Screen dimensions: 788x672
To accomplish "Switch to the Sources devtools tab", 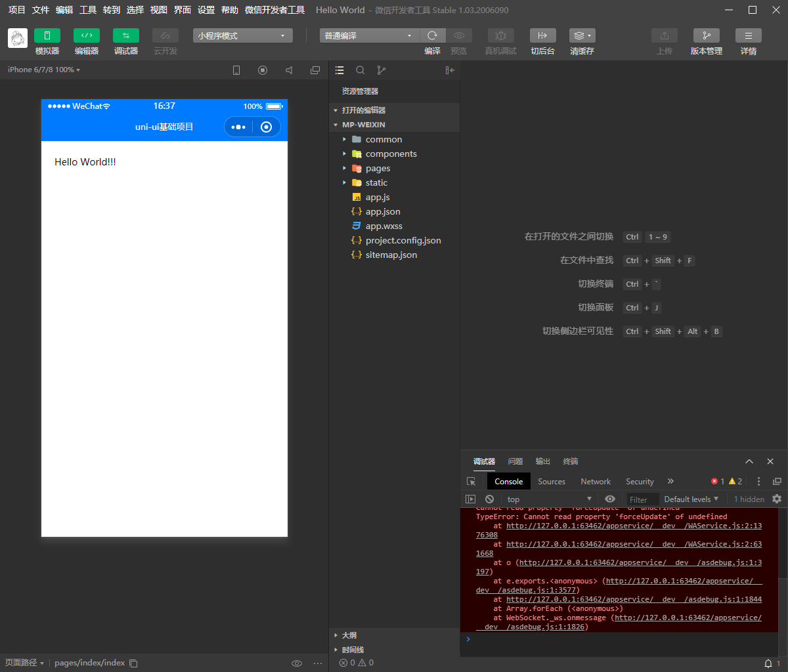I will pos(552,481).
